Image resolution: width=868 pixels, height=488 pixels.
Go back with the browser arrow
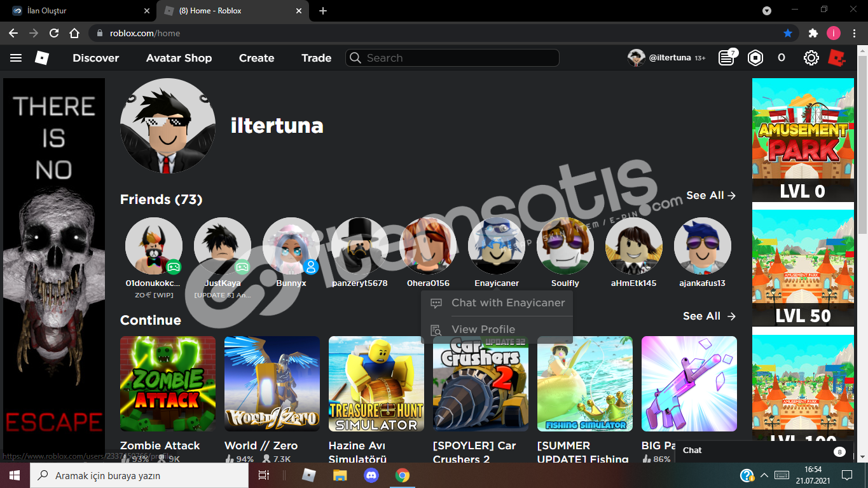[13, 33]
